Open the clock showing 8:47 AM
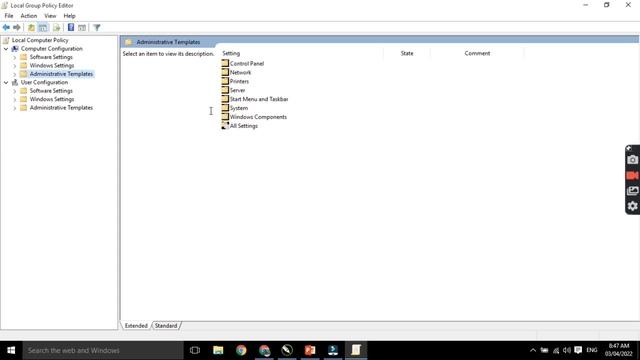Viewport: 640px width, 360px height. point(619,350)
